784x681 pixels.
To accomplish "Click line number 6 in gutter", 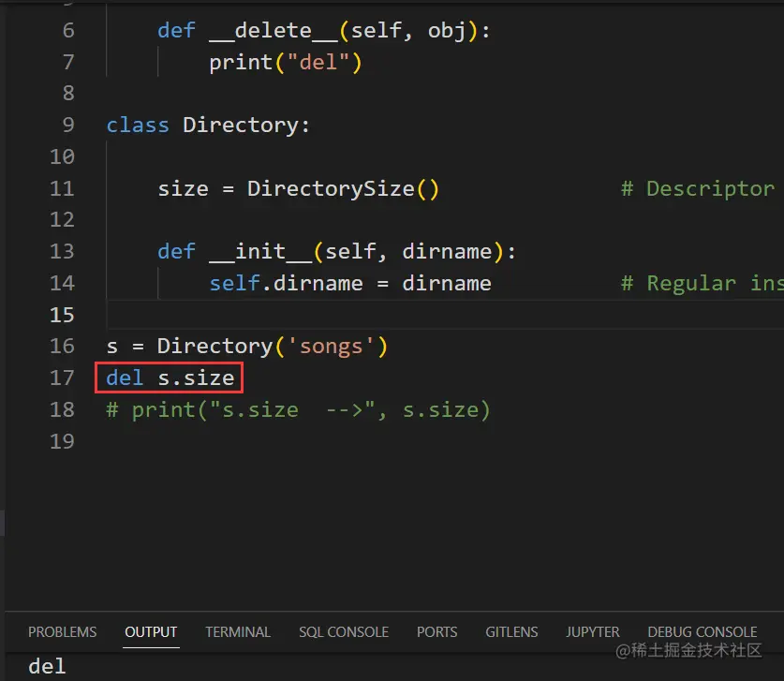I will click(68, 31).
